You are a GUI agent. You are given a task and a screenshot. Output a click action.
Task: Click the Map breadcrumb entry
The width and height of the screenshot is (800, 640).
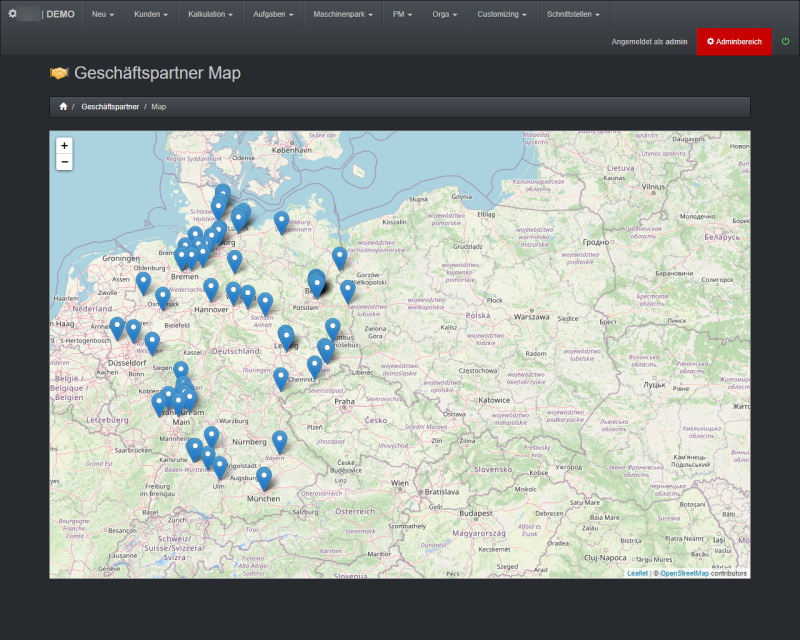(158, 107)
